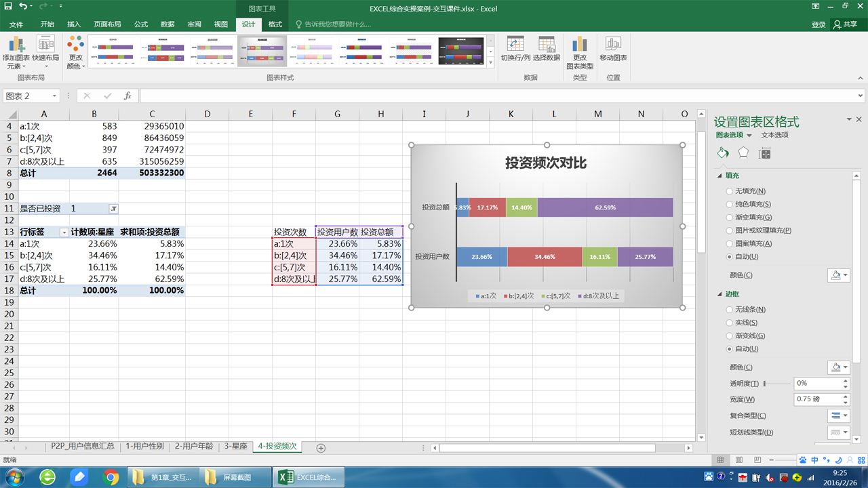Open the 2-用户年龄 sheet tab
The image size is (868, 488).
(x=194, y=447)
